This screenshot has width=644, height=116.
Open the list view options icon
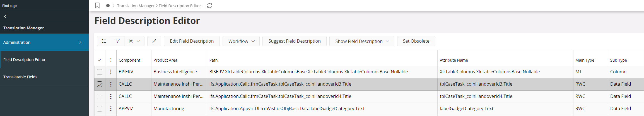(x=104, y=41)
